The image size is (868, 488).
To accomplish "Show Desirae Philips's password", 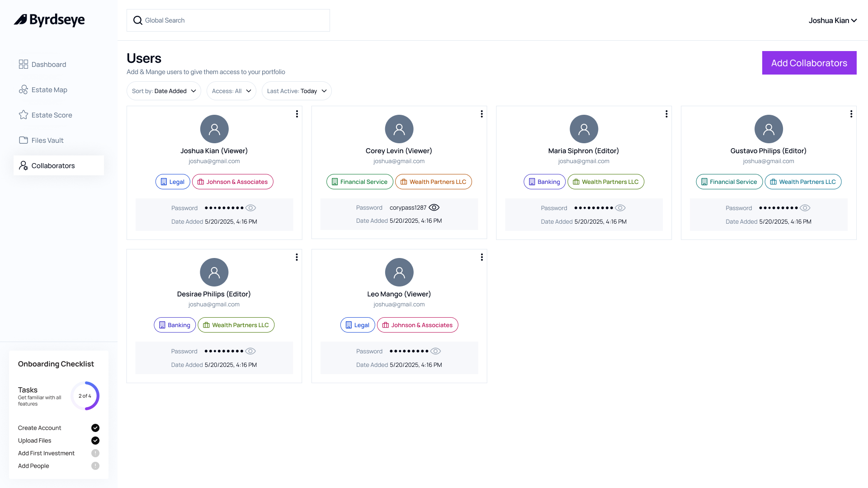I will (x=250, y=351).
